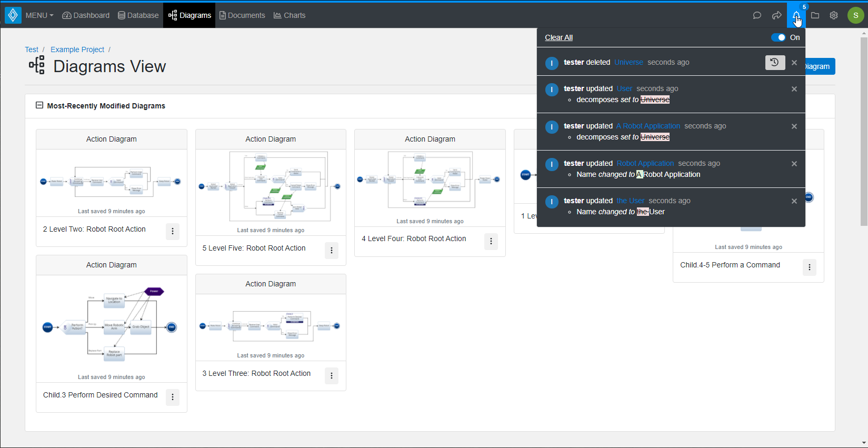Open 4 Level Four diagram thumbnail

pyautogui.click(x=430, y=180)
